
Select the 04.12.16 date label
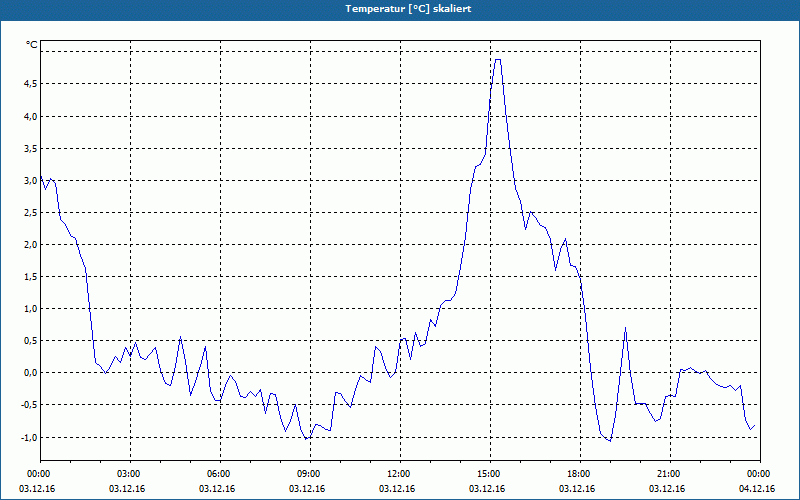pos(757,489)
